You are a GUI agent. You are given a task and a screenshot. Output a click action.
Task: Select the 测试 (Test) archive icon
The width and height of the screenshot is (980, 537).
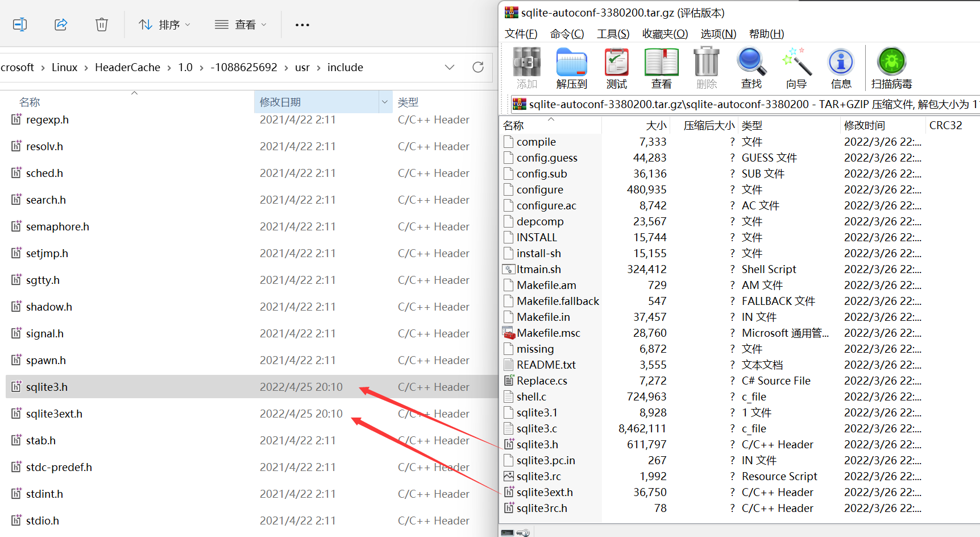pos(616,67)
